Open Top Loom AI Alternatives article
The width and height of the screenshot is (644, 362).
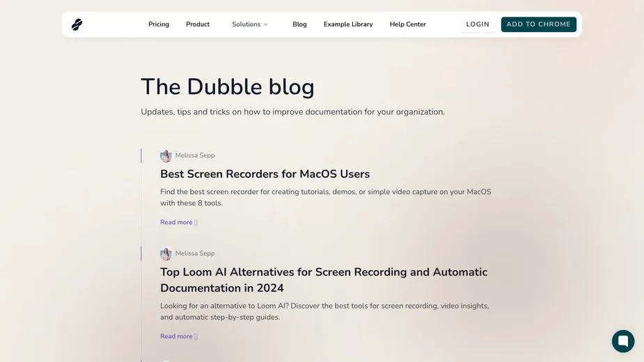pyautogui.click(x=324, y=280)
